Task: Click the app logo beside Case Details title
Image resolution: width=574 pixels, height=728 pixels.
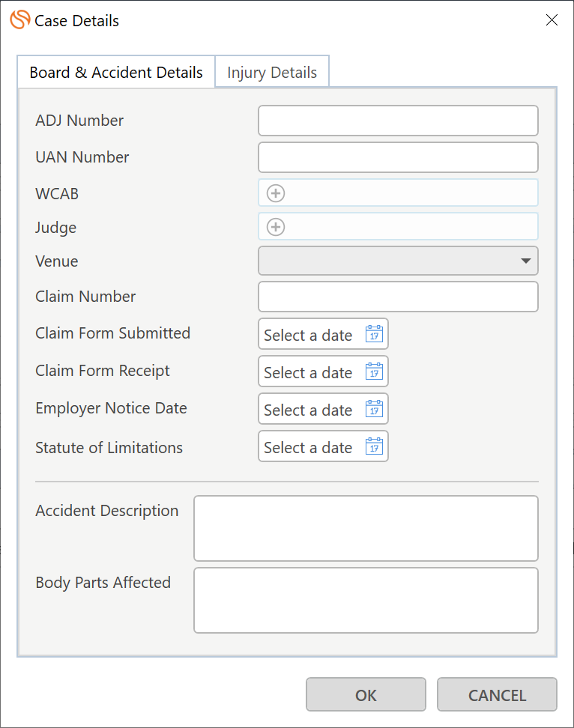Action: [20, 20]
